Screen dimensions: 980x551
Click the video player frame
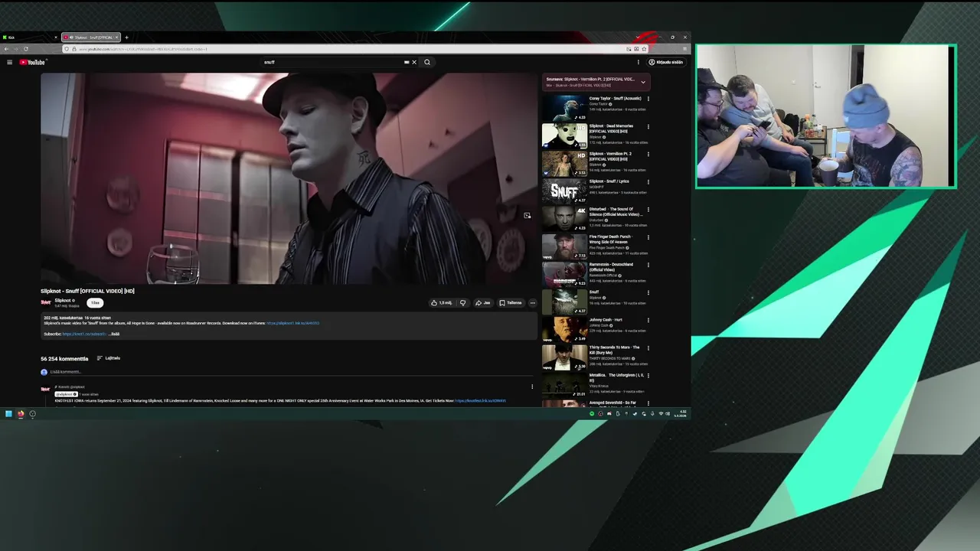point(288,178)
